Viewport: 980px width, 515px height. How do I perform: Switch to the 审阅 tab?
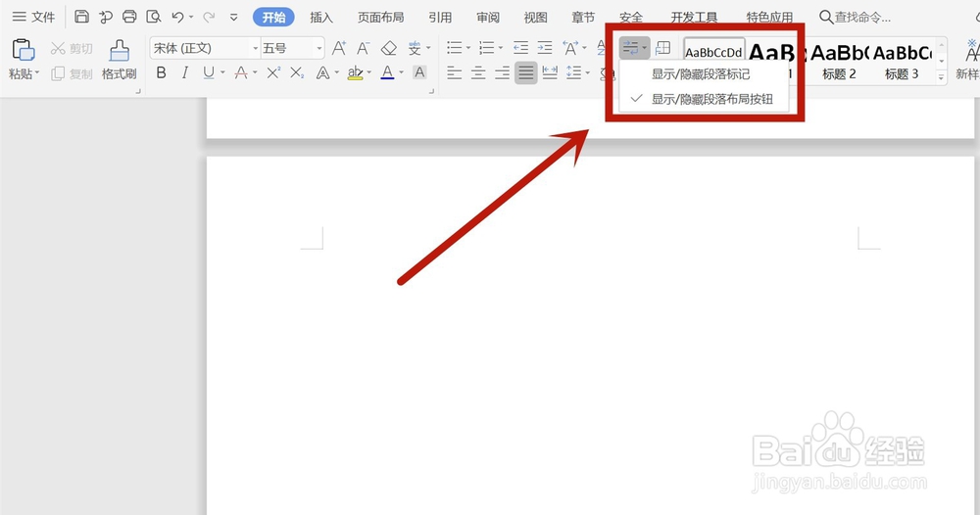487,18
